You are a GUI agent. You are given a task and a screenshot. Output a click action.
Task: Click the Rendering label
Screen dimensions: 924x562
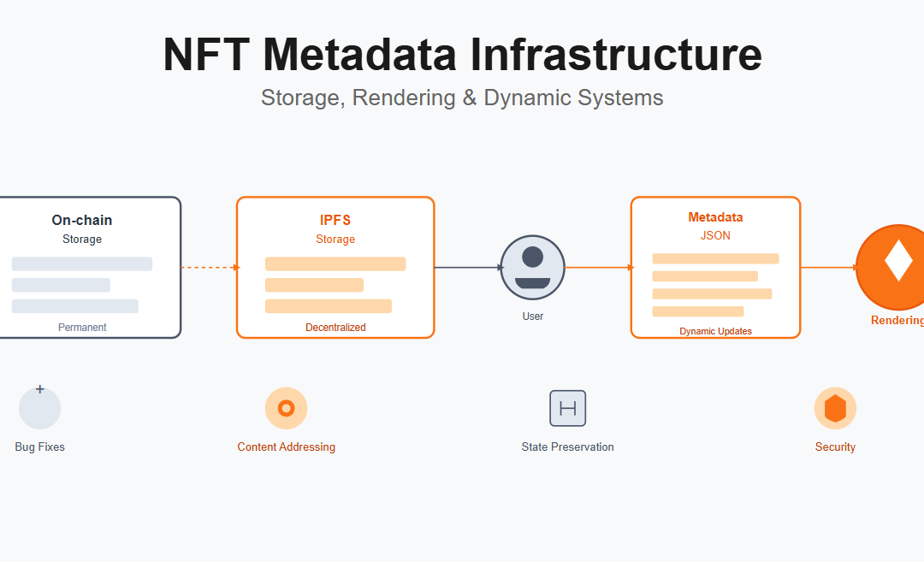(x=898, y=320)
